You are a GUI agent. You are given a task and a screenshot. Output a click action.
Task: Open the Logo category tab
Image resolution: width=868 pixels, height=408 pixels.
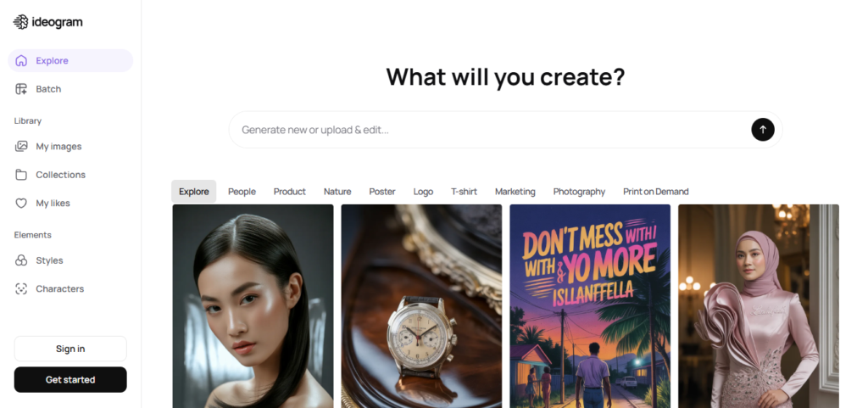tap(423, 192)
